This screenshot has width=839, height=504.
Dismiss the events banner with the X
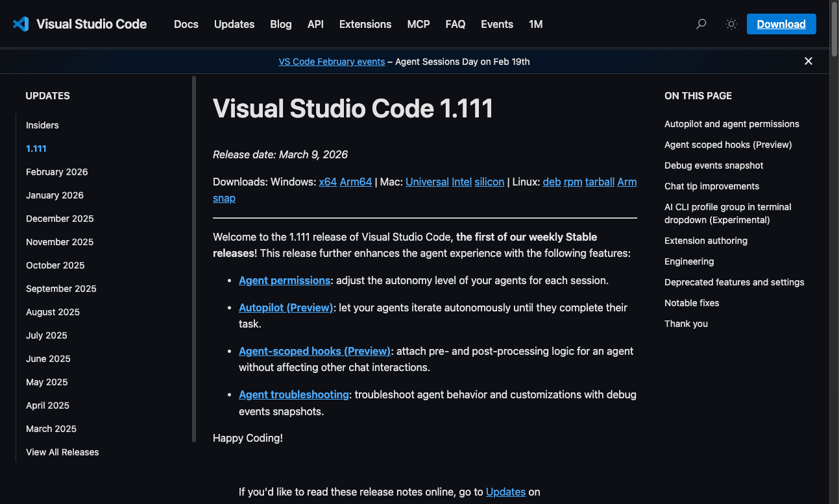(809, 61)
